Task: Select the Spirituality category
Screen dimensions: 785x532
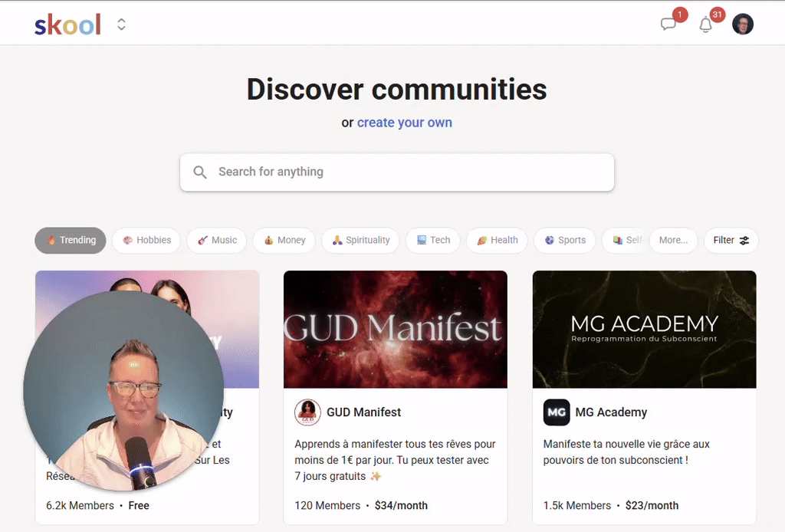Action: (360, 240)
